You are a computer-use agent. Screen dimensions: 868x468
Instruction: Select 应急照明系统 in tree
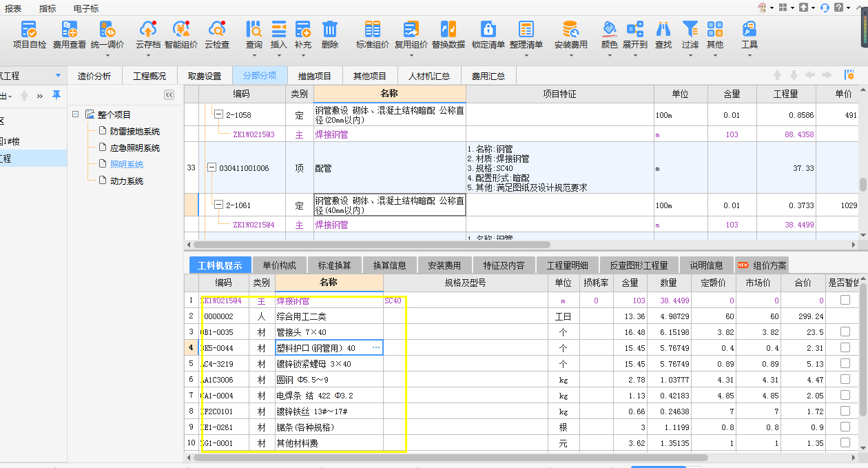click(x=134, y=147)
